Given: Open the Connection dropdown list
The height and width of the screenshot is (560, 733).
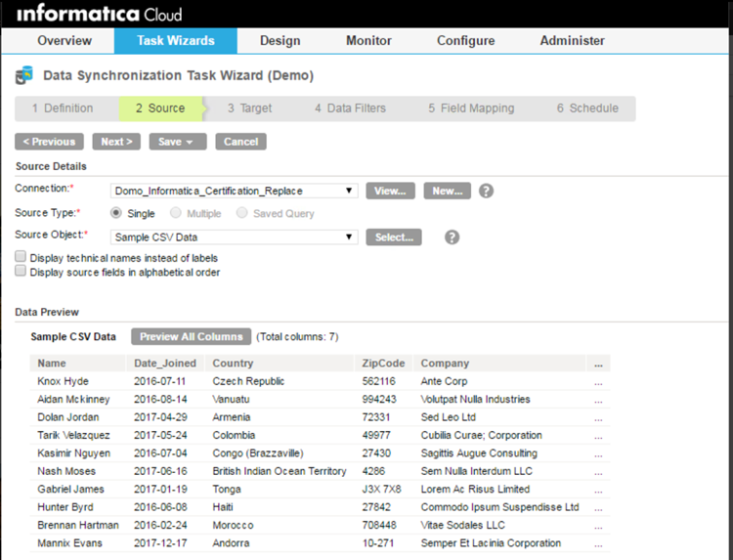Looking at the screenshot, I should pyautogui.click(x=235, y=191).
